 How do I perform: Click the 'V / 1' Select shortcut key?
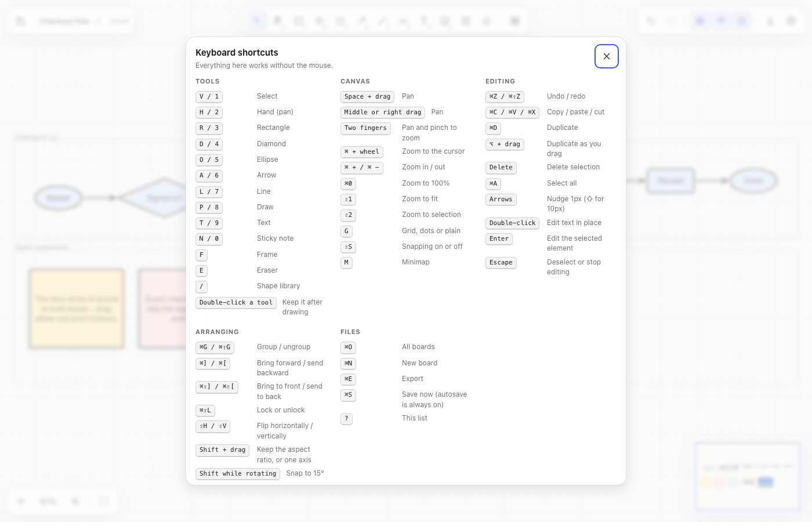(209, 97)
